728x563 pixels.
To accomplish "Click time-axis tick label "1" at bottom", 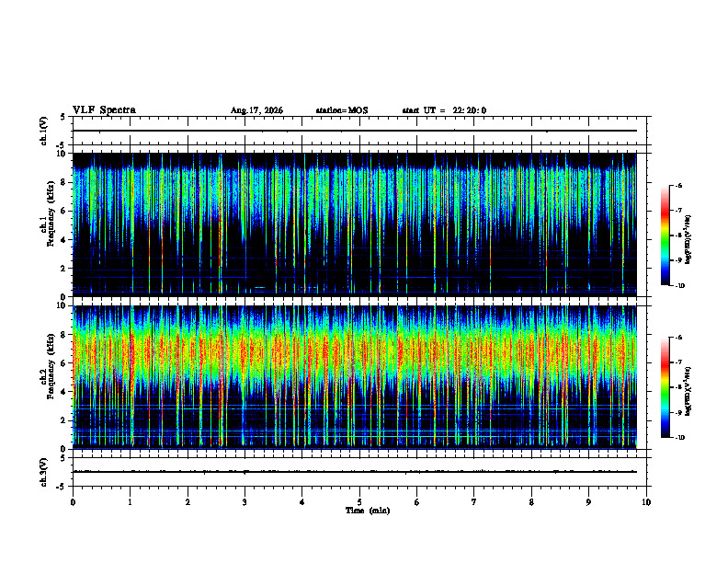I will pos(130,502).
